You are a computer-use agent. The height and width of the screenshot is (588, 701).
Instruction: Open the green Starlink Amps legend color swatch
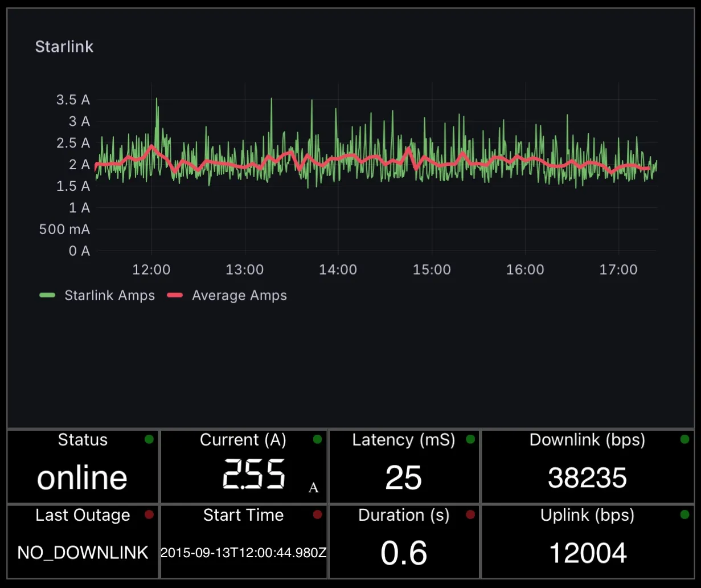click(47, 295)
